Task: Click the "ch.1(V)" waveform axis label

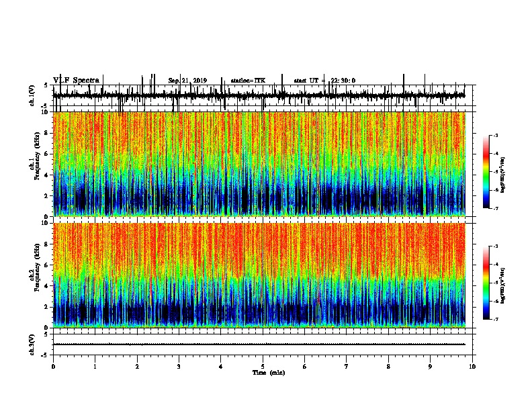Action: point(32,95)
